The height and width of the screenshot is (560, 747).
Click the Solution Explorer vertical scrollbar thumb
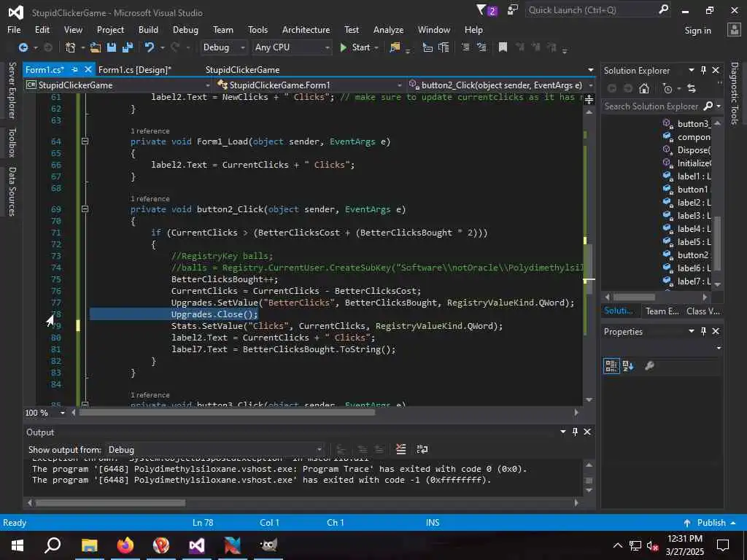718,243
